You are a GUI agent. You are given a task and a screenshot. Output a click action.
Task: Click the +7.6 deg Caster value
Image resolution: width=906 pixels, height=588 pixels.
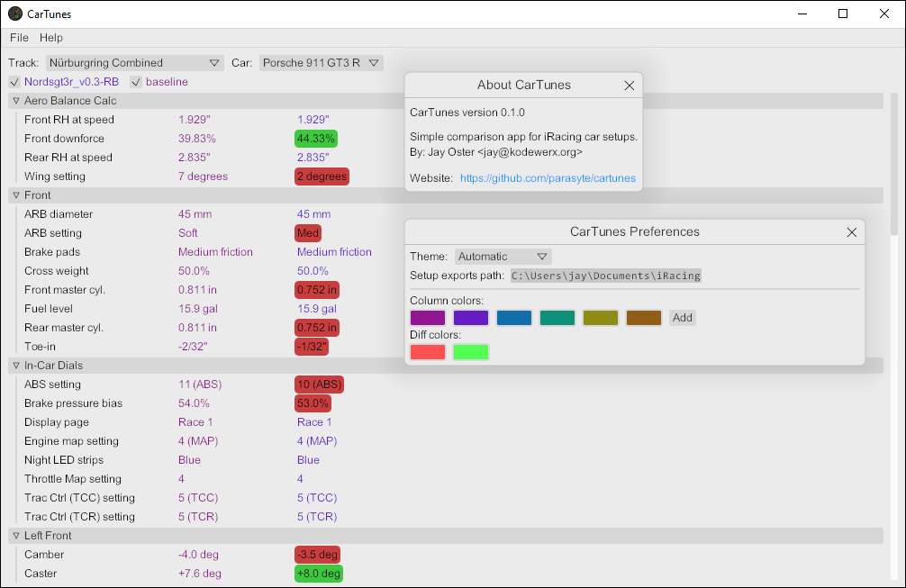[x=200, y=574]
